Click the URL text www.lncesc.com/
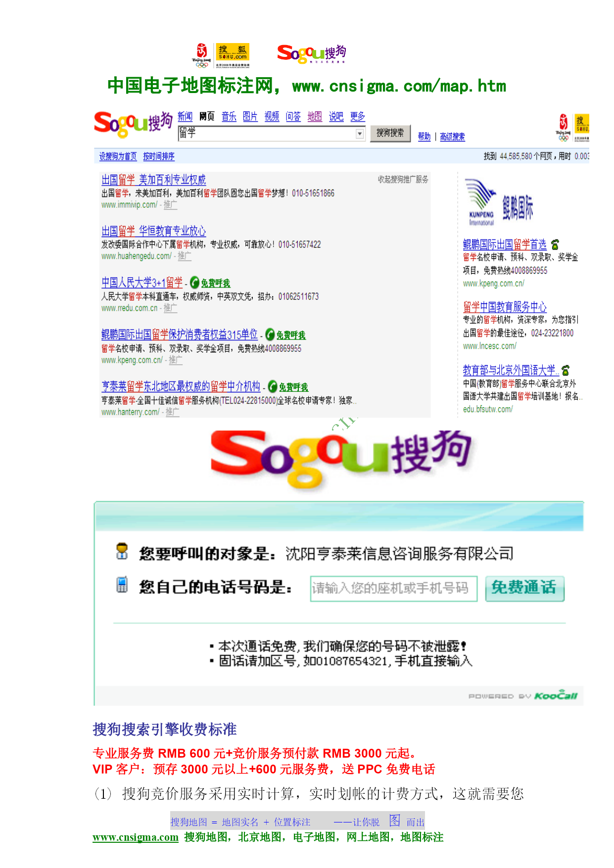 (x=490, y=346)
